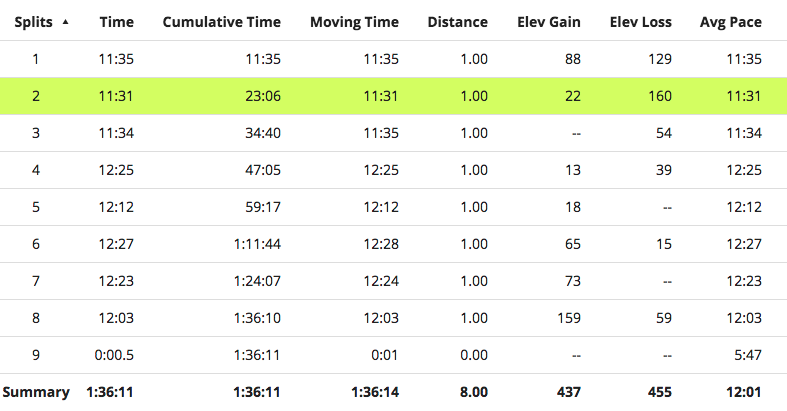Click split 3 row number
The image size is (787, 411).
(36, 133)
